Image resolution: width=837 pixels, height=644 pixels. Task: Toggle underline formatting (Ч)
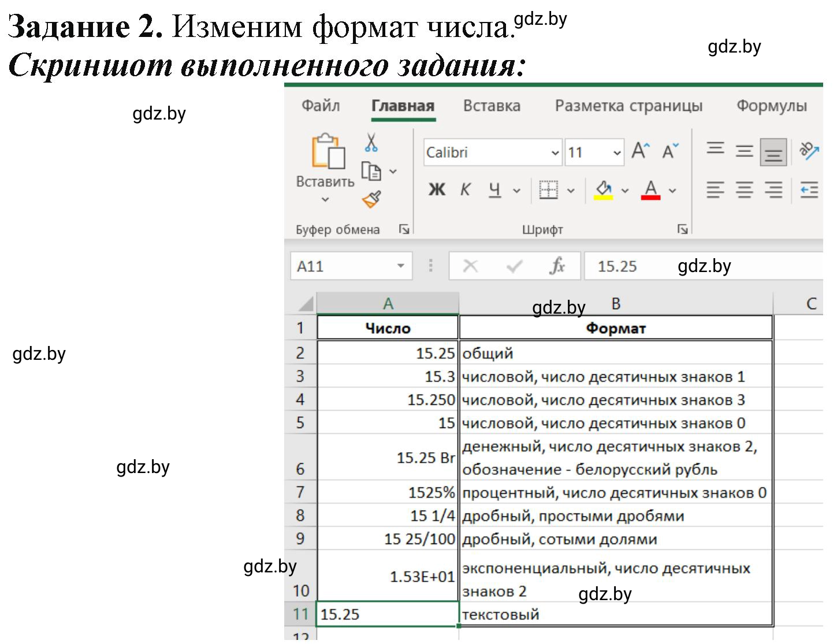click(x=495, y=189)
